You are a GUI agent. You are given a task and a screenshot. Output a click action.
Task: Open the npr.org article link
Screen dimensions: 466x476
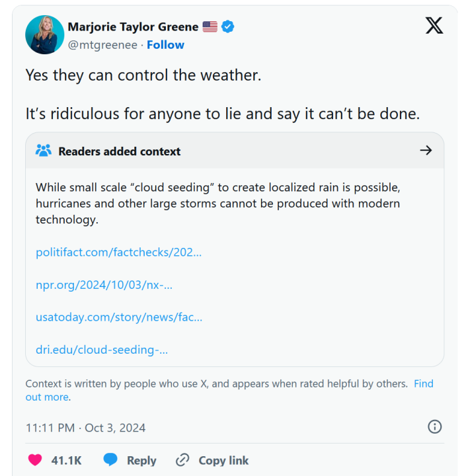[x=104, y=285]
